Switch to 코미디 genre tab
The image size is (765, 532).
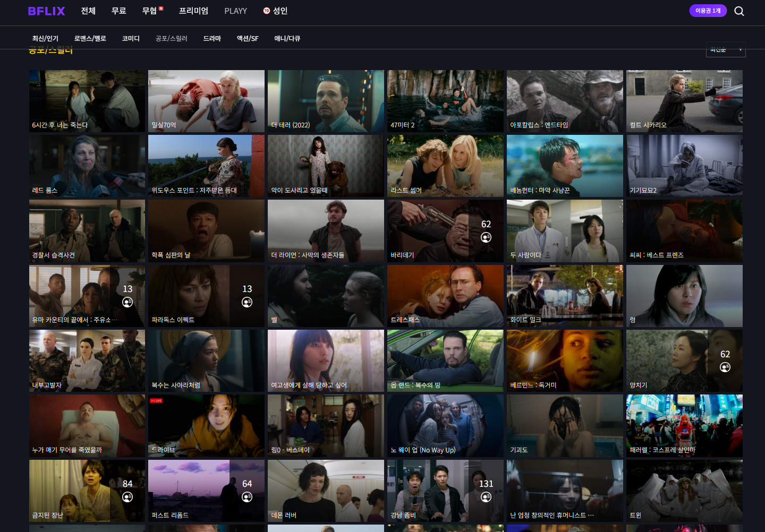point(131,38)
